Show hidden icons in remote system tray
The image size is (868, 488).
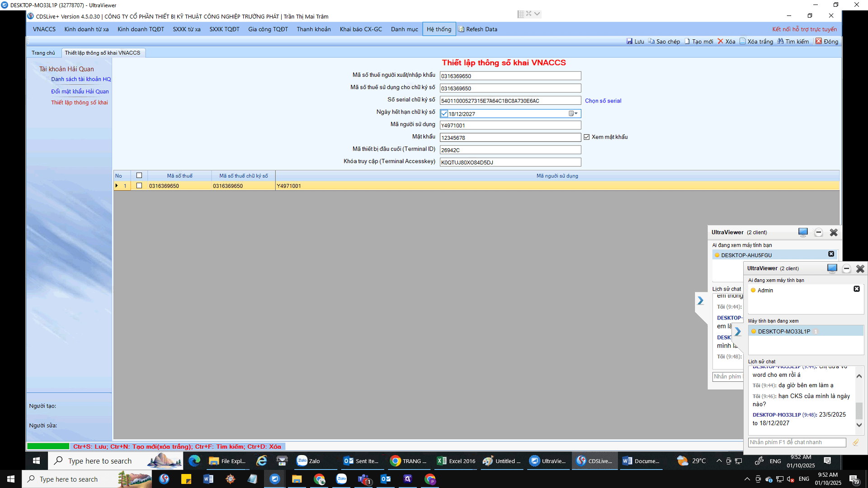click(719, 461)
